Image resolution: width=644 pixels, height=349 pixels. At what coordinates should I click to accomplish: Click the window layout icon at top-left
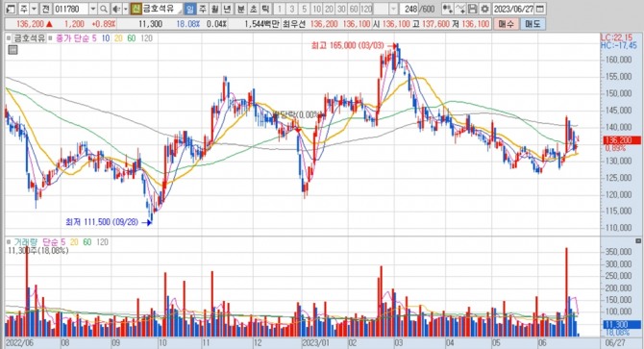[x=11, y=9]
